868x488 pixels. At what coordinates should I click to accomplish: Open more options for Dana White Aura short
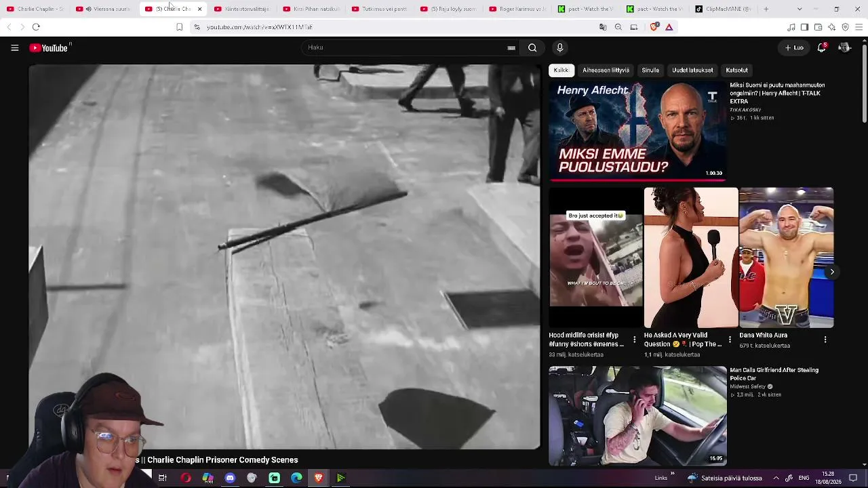click(825, 340)
